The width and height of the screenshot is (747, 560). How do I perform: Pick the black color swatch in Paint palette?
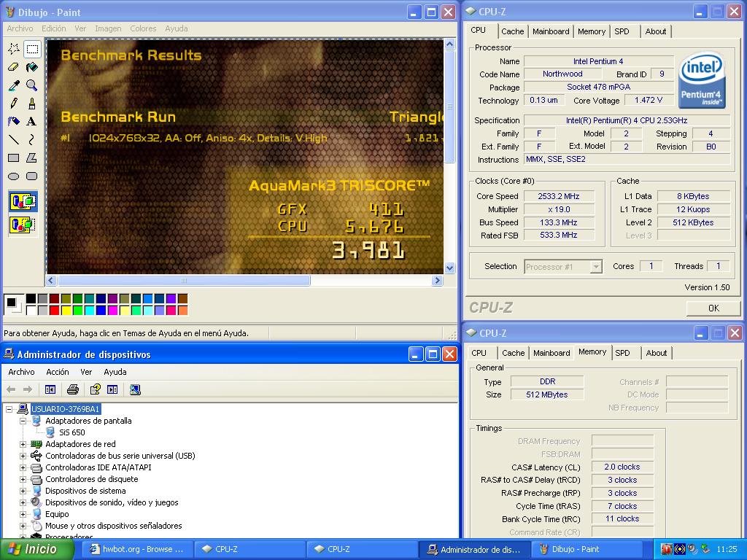[31, 298]
